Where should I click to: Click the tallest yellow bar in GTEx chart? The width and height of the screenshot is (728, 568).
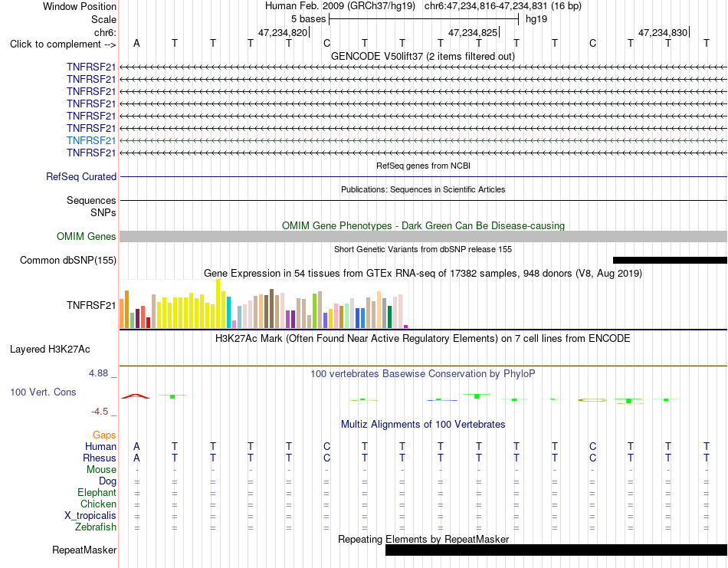(x=218, y=304)
